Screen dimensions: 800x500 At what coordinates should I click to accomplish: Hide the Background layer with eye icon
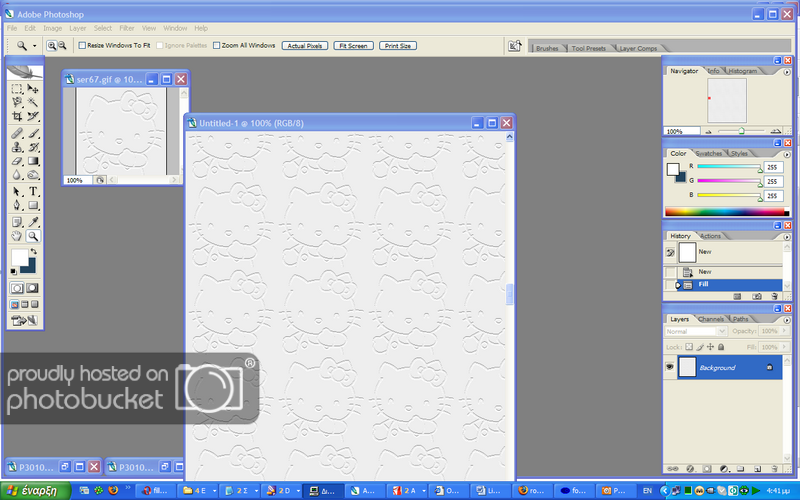[670, 368]
